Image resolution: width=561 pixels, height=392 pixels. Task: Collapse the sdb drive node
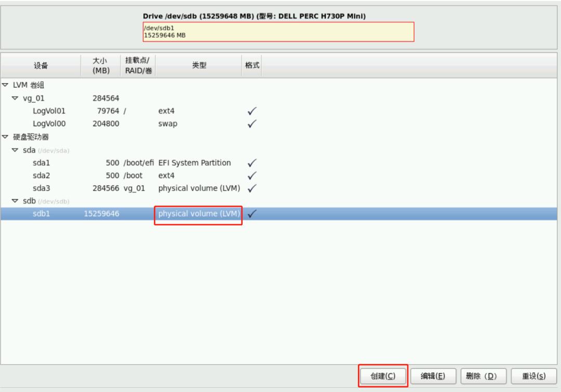click(x=15, y=201)
